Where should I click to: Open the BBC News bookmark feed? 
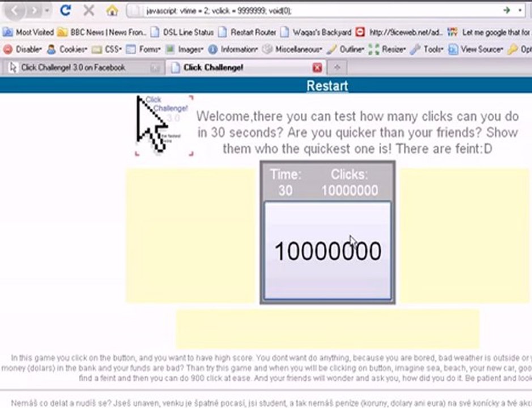101,32
